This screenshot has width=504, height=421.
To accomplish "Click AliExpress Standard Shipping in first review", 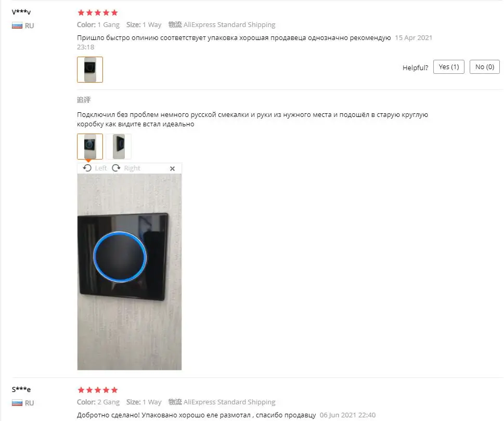I will (229, 25).
